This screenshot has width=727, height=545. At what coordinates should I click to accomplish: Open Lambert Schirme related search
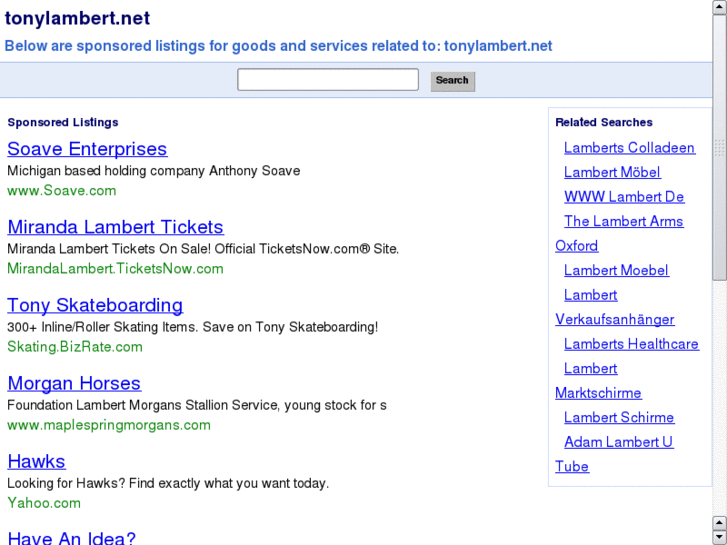pyautogui.click(x=619, y=417)
